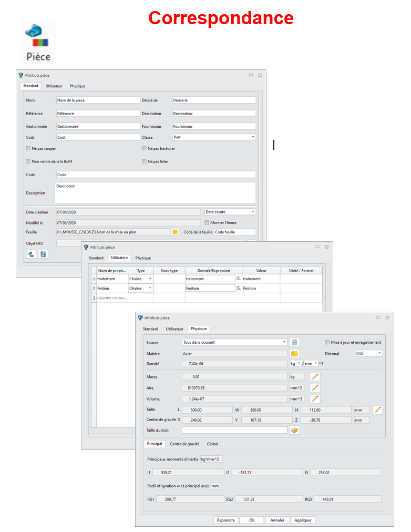Enable Mise à jour et enregistrement
411x532 pixels.
(x=327, y=342)
